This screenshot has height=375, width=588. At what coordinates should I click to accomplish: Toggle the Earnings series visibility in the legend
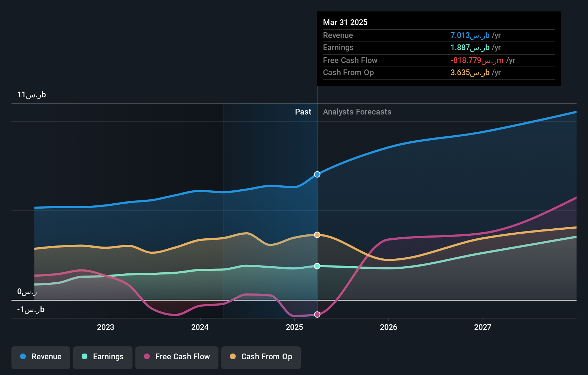pyautogui.click(x=103, y=357)
